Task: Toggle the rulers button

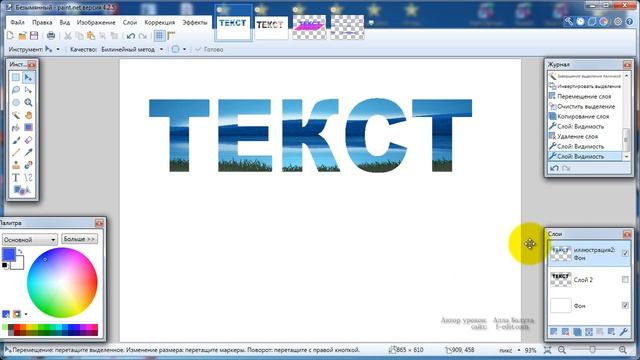Action: click(x=171, y=36)
